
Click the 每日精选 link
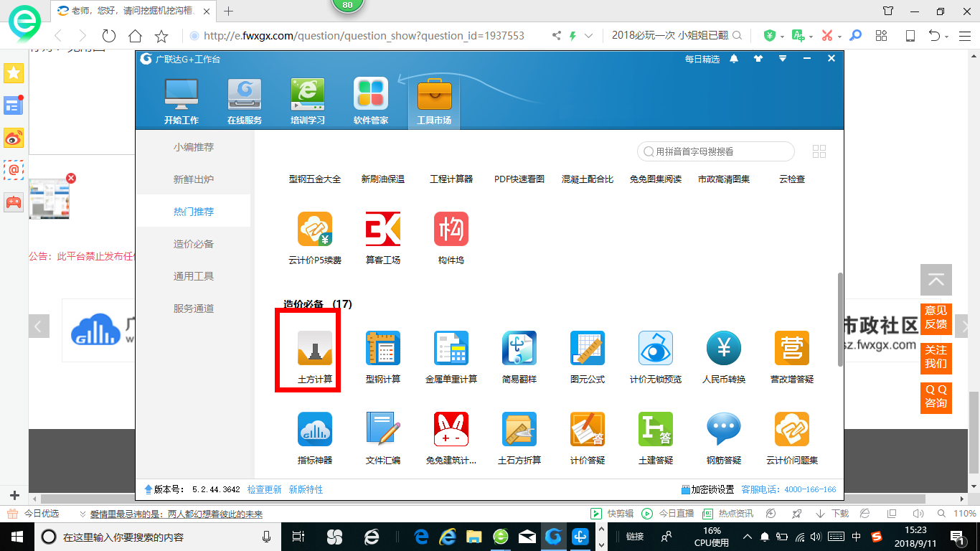[x=702, y=59]
